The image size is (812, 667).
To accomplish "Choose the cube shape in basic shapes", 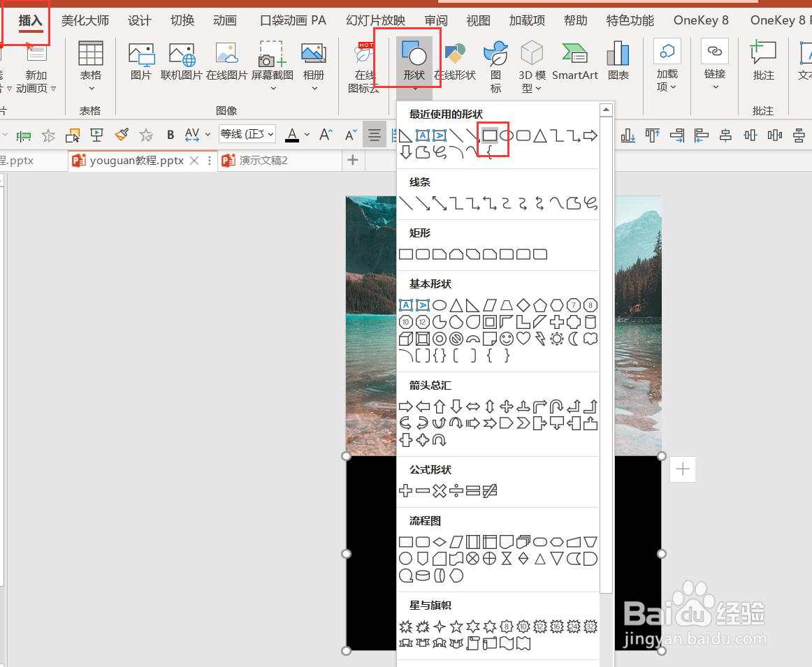I will click(x=406, y=339).
